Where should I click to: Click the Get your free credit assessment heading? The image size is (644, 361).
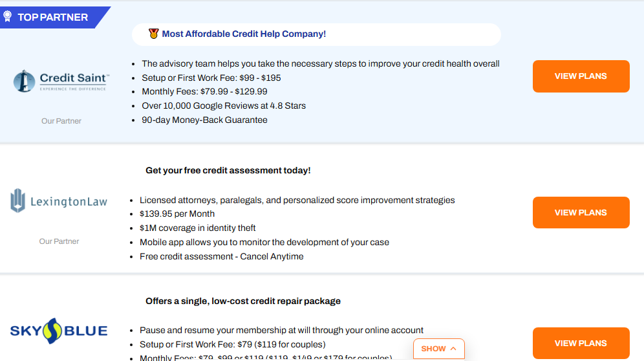228,170
